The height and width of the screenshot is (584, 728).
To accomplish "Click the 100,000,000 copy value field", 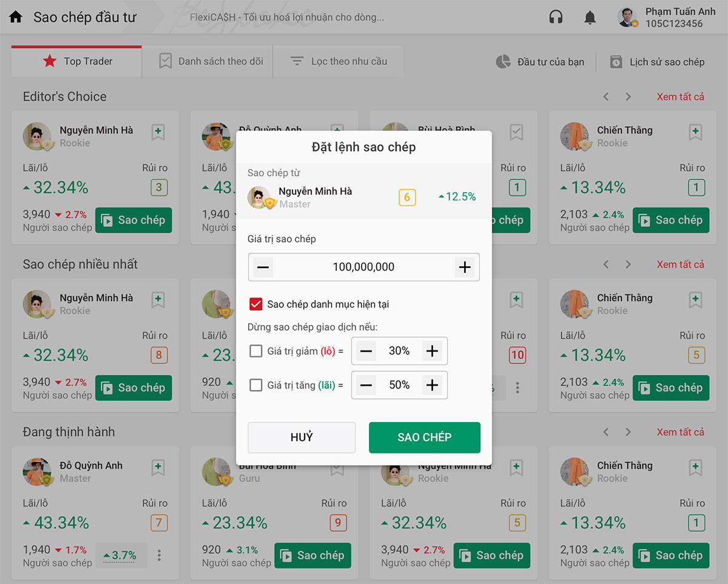I will 364,267.
